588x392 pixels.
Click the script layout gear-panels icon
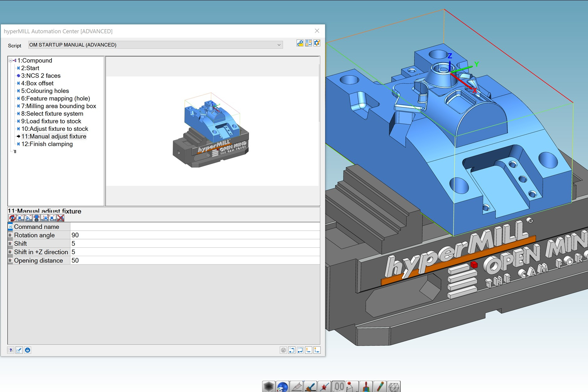click(308, 43)
